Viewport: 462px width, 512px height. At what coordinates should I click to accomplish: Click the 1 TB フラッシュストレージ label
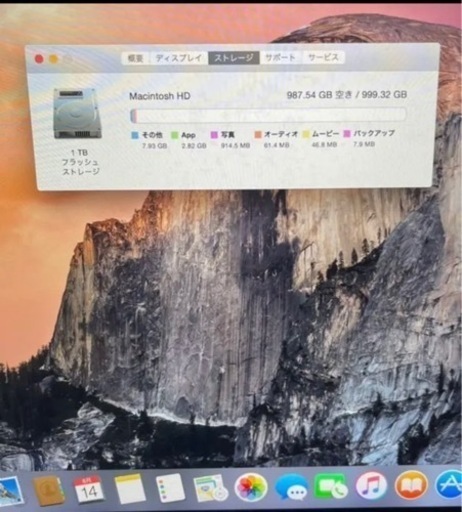pos(80,162)
